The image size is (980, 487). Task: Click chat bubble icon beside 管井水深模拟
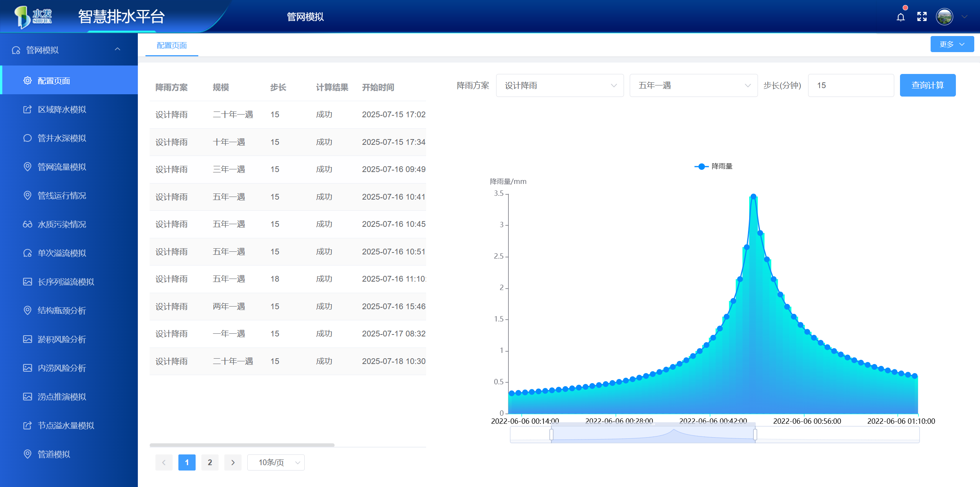[x=28, y=138]
